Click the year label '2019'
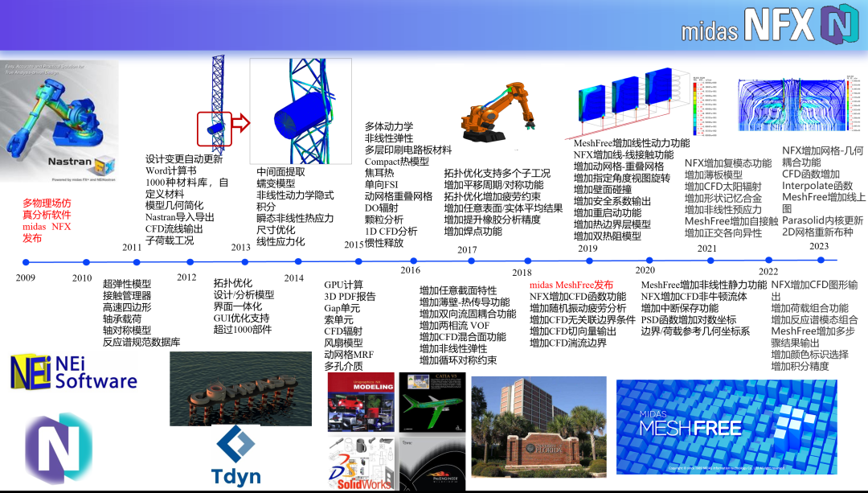 [x=588, y=249]
